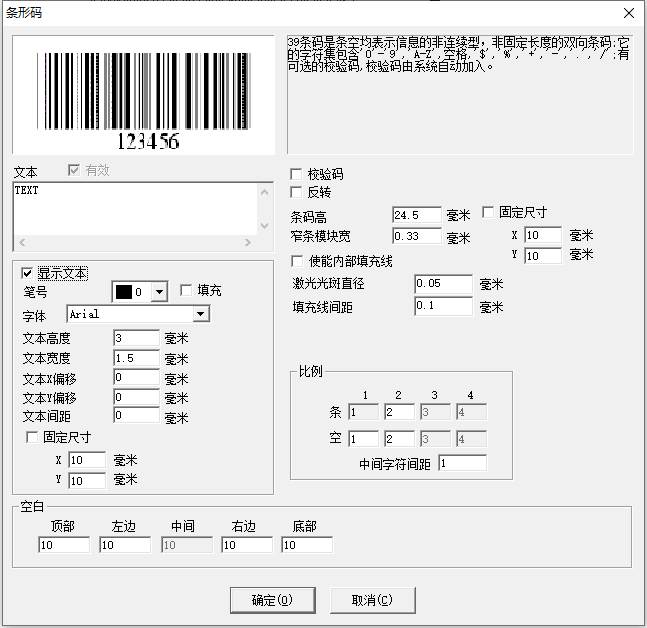Click 确定(O) to confirm

click(x=273, y=600)
